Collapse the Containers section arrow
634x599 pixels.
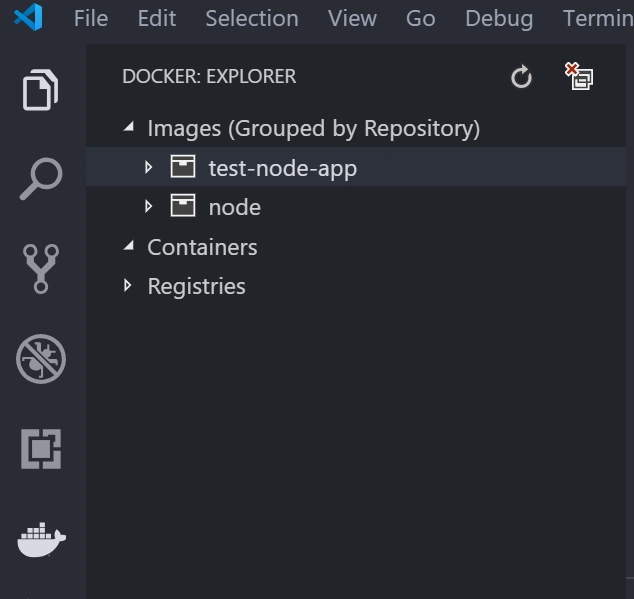[x=129, y=246]
